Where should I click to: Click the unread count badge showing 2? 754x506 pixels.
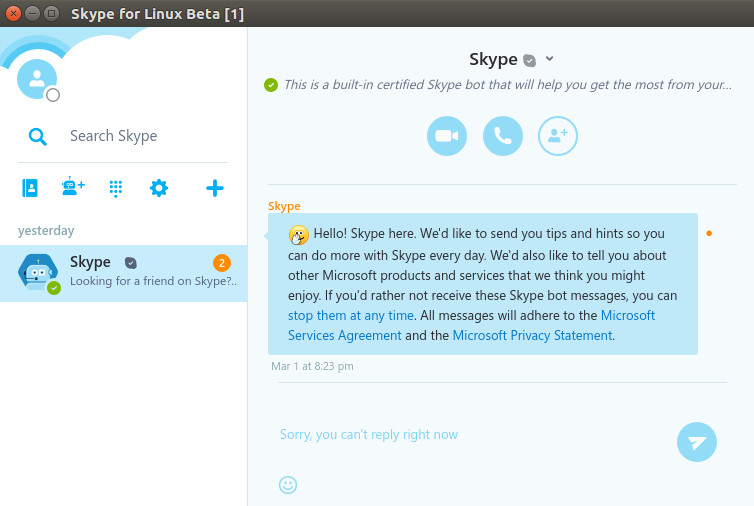(222, 263)
